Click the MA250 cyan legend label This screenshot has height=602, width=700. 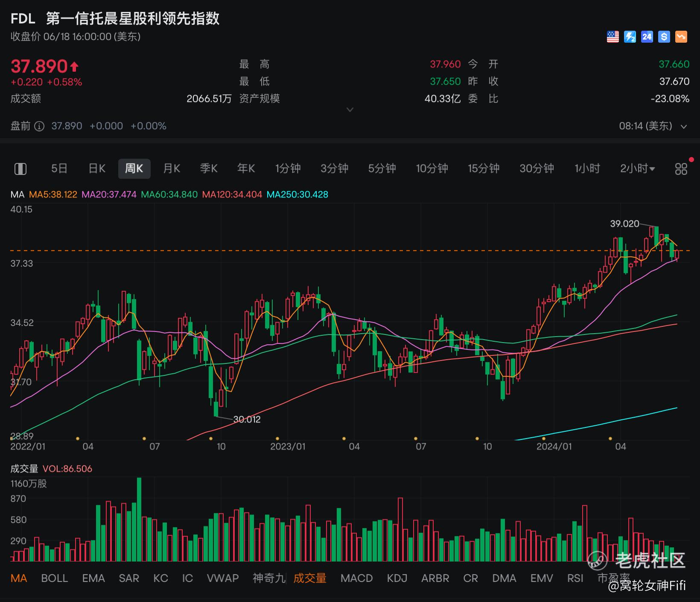point(297,195)
